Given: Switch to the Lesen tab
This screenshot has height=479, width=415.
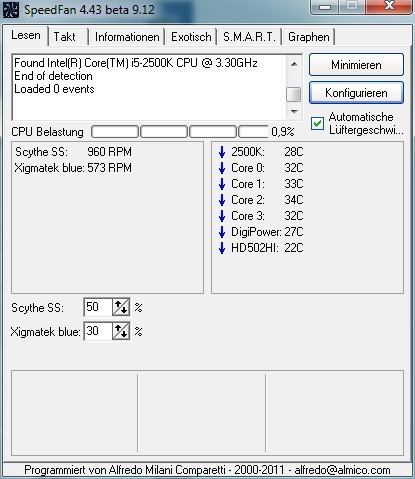Looking at the screenshot, I should click(26, 35).
